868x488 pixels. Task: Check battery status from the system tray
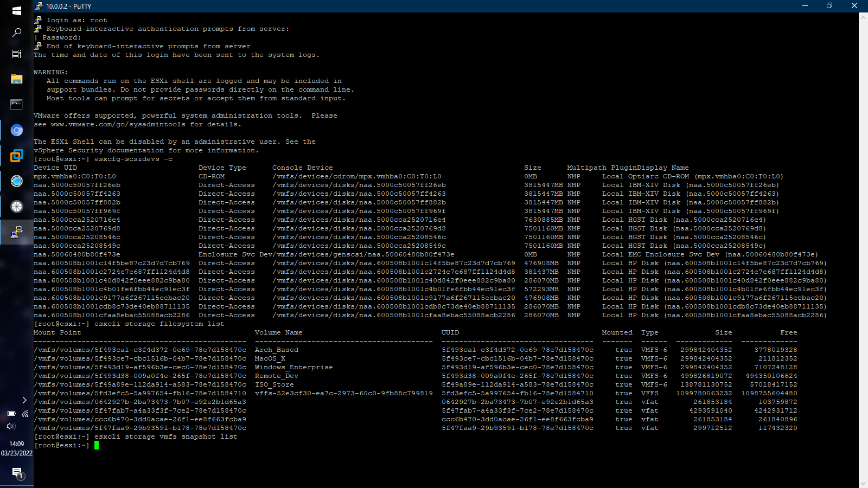pos(11,414)
